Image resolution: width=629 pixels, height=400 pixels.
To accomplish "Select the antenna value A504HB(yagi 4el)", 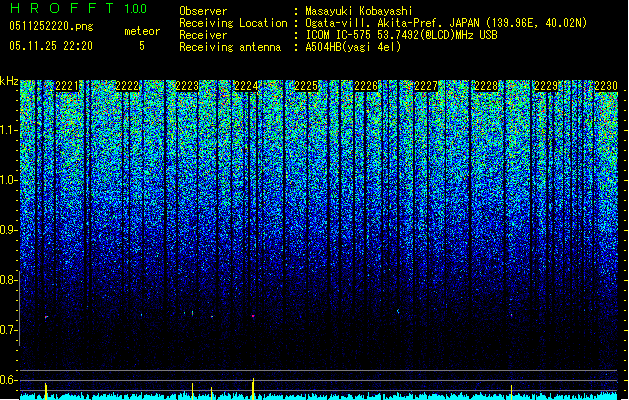I will coord(353,47).
